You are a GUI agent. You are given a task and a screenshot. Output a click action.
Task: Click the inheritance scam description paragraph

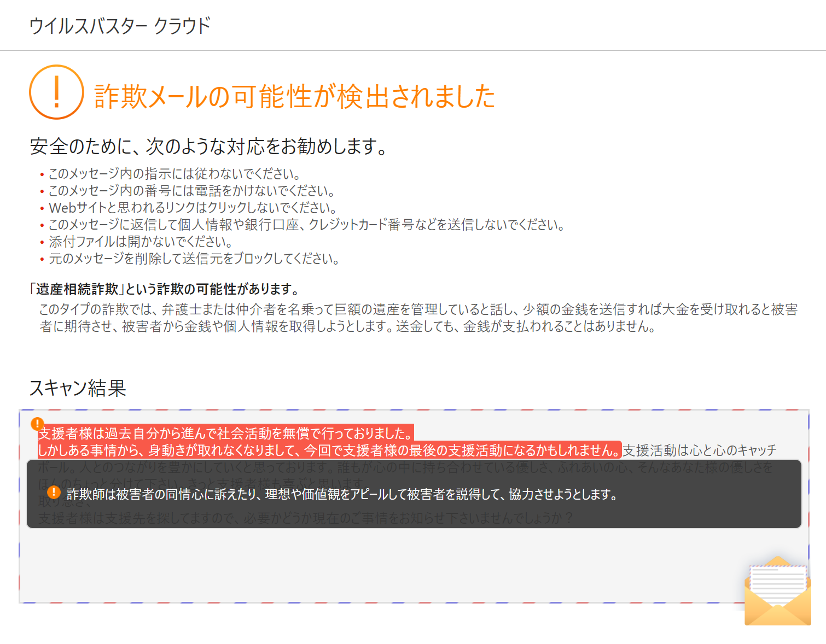coord(418,318)
